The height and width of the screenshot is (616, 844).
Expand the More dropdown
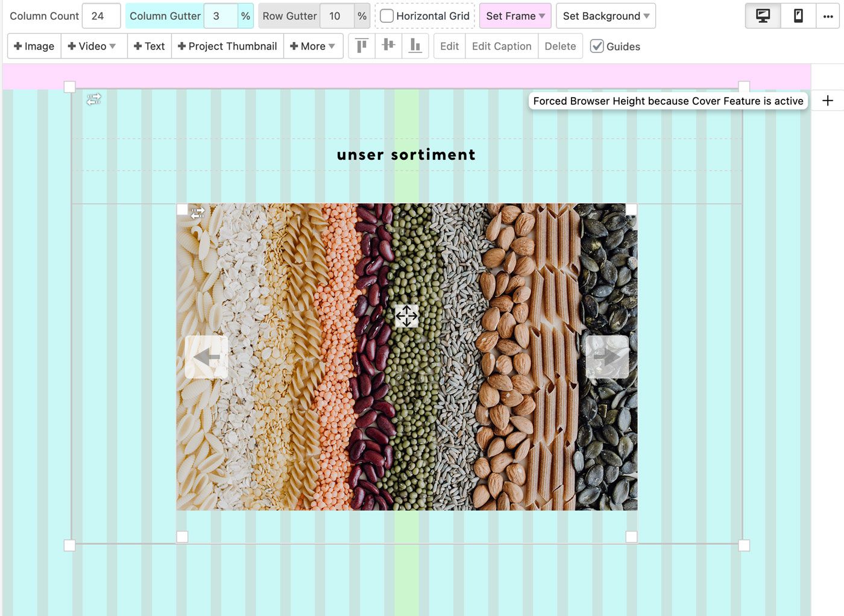(313, 46)
